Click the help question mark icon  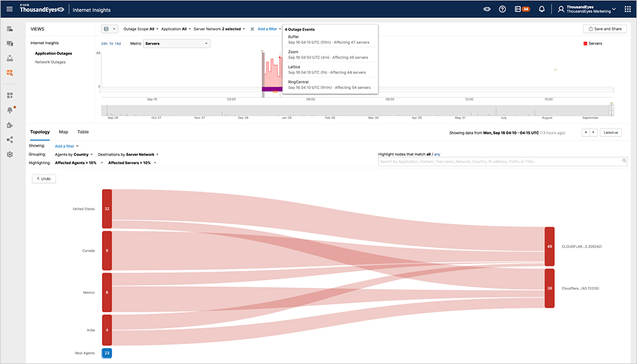(503, 9)
